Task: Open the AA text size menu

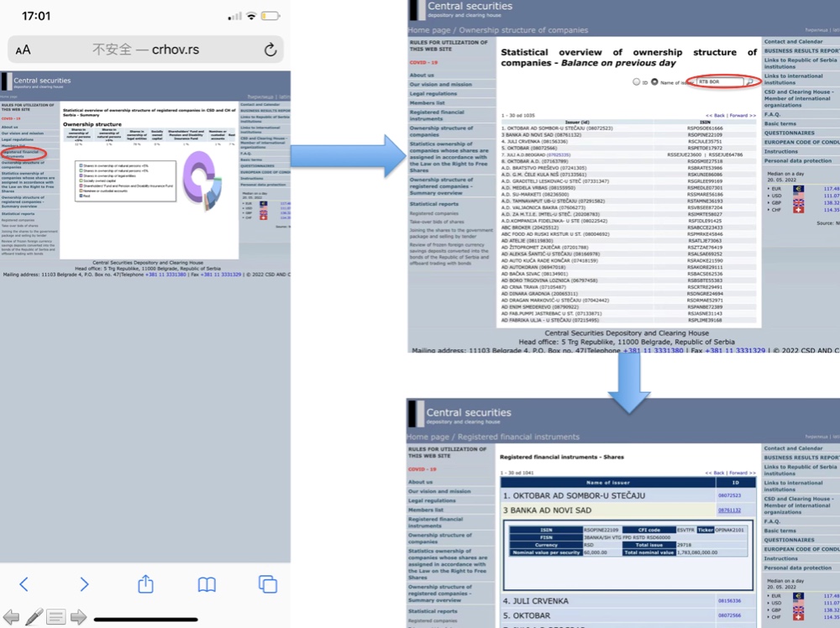Action: coord(23,50)
